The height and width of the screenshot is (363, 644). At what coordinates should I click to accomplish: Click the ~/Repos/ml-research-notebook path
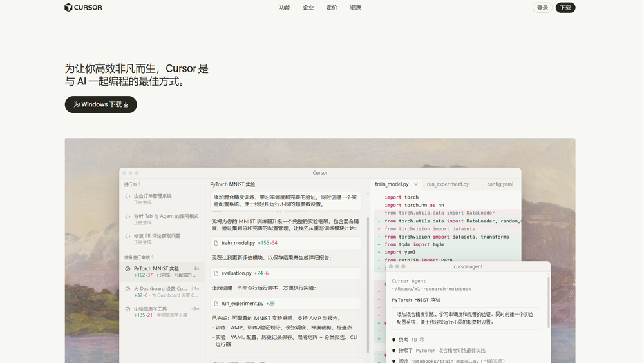click(431, 289)
